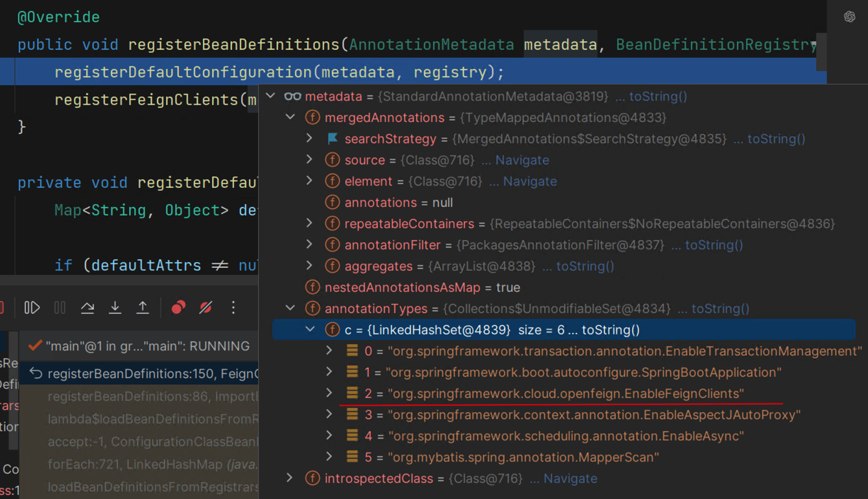
Task: Click the registerDefaultConfiguration highlighted line
Action: [x=413, y=72]
